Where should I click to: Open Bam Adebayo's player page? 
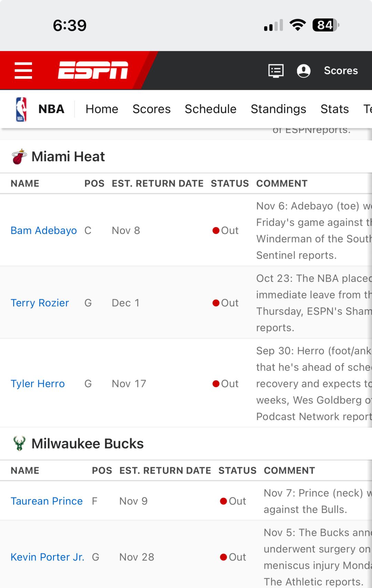pyautogui.click(x=44, y=231)
